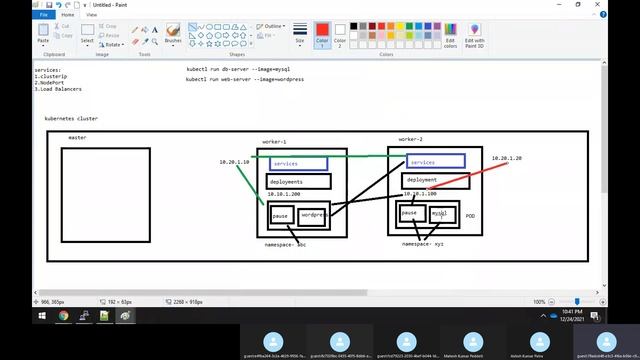Click the horizontal scrollbar right arrow
This screenshot has width=640, height=360.
[x=597, y=293]
